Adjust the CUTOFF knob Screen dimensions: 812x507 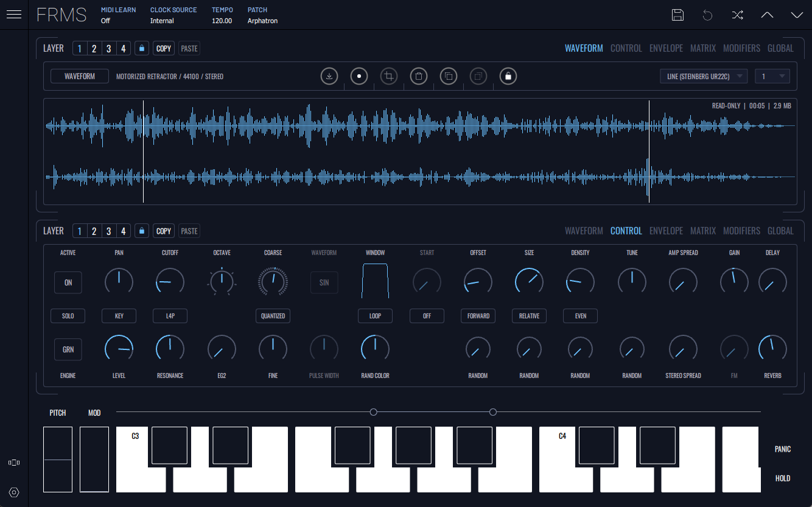170,281
